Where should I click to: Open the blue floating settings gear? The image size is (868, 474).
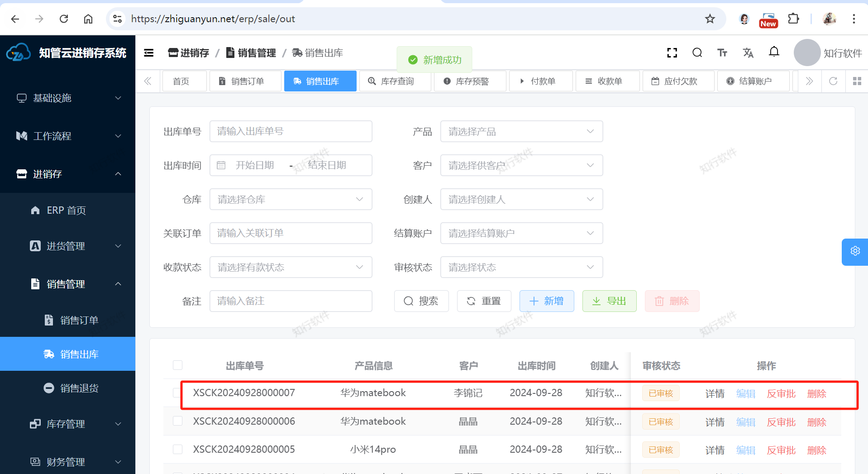(855, 251)
